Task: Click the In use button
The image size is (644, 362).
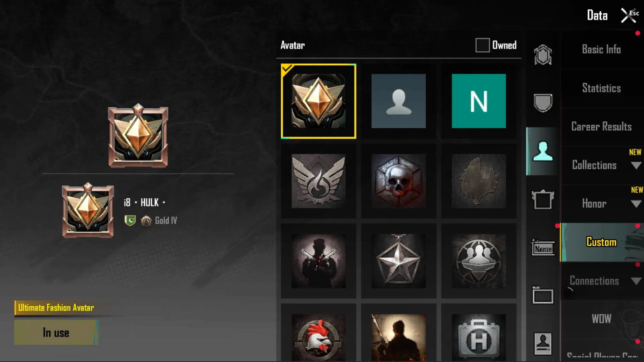Action: coord(56,333)
